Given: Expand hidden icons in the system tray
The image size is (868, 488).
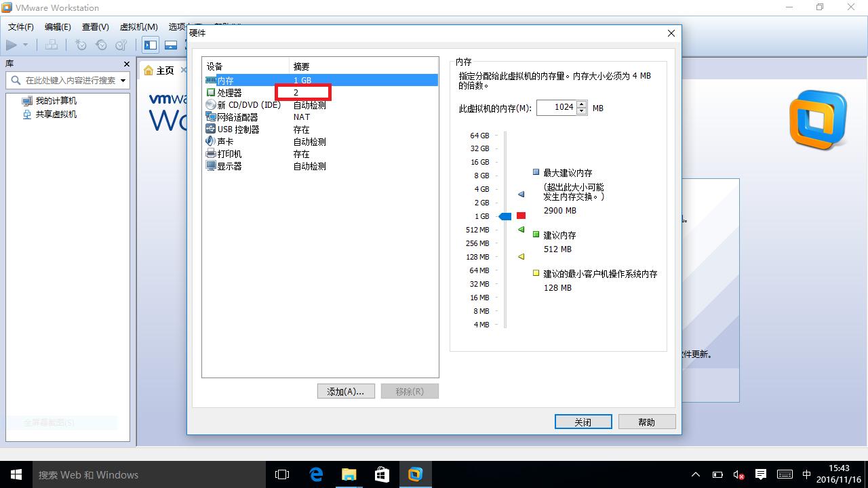Looking at the screenshot, I should coord(696,474).
